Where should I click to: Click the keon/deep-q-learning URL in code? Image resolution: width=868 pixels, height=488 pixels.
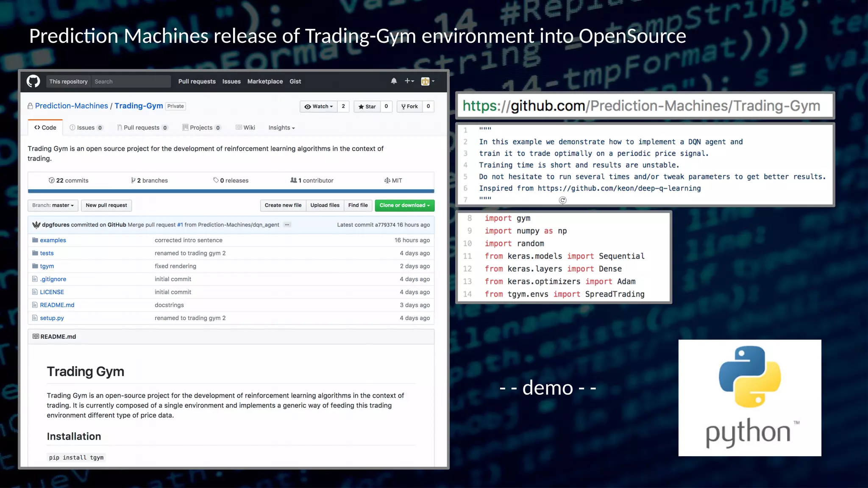[619, 189]
